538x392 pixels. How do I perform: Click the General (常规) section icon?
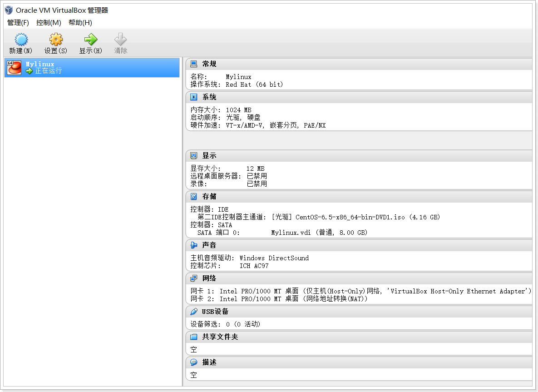click(194, 64)
